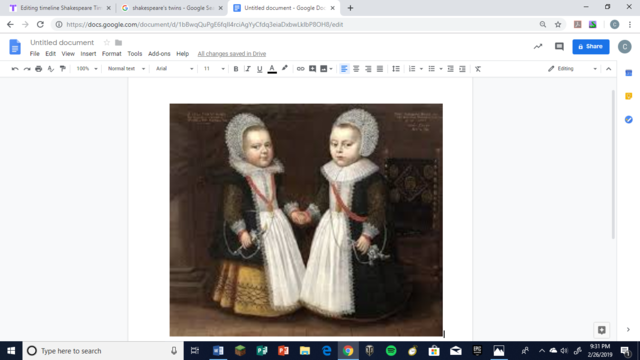This screenshot has width=640, height=360.
Task: Open the Help menu
Action: tap(182, 54)
